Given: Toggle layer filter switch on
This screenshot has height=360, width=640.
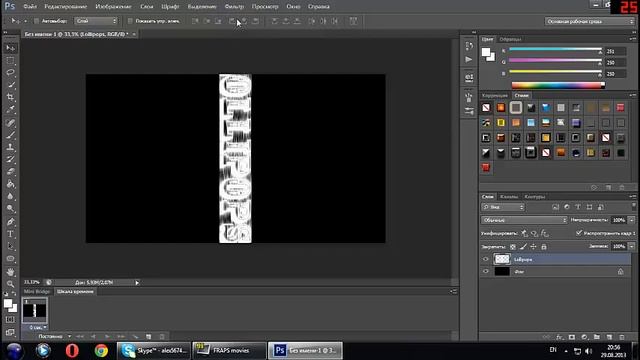Looking at the screenshot, I should tap(633, 206).
